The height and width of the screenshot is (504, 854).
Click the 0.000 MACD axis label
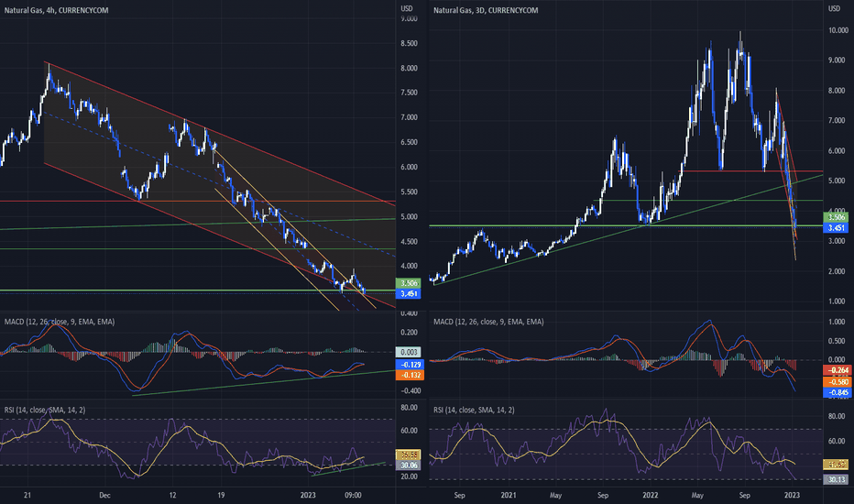coord(837,359)
